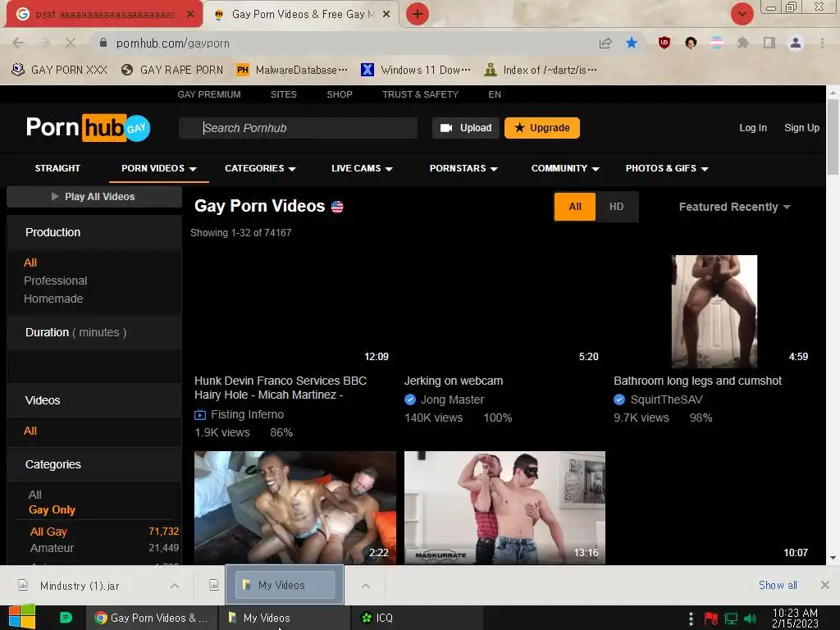The height and width of the screenshot is (630, 840).
Task: Open the puzzle-piece extensions menu
Action: pos(742,43)
